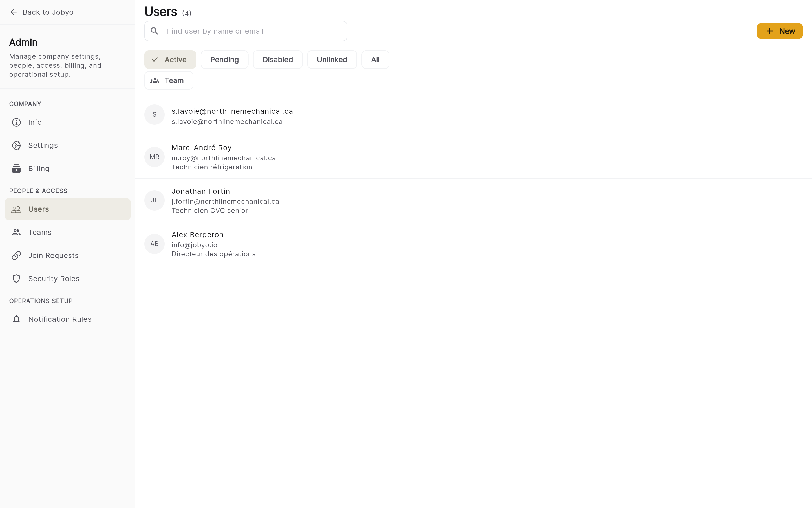Click the Admin sidebar heading
Screen dimensions: 812x508
(23, 43)
